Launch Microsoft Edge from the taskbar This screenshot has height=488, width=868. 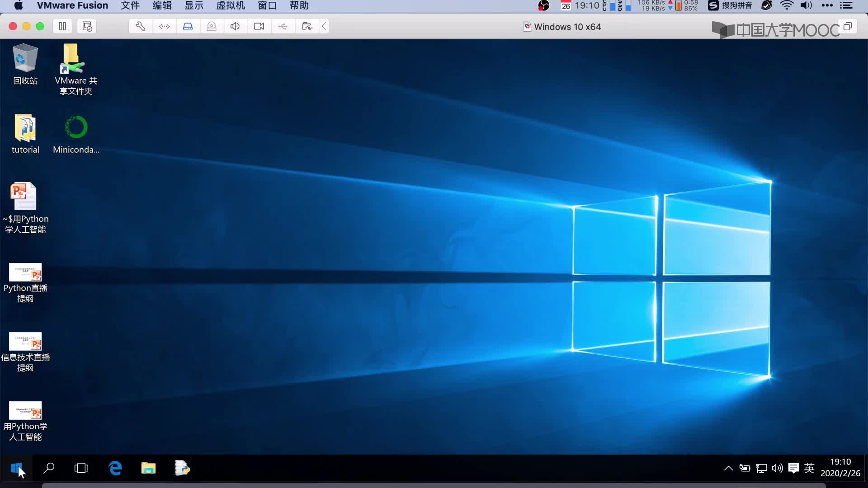[x=115, y=468]
